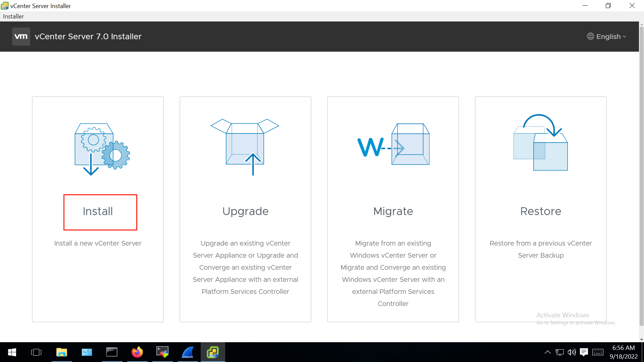The width and height of the screenshot is (644, 362).
Task: Open the notification center icon
Action: (x=584, y=352)
